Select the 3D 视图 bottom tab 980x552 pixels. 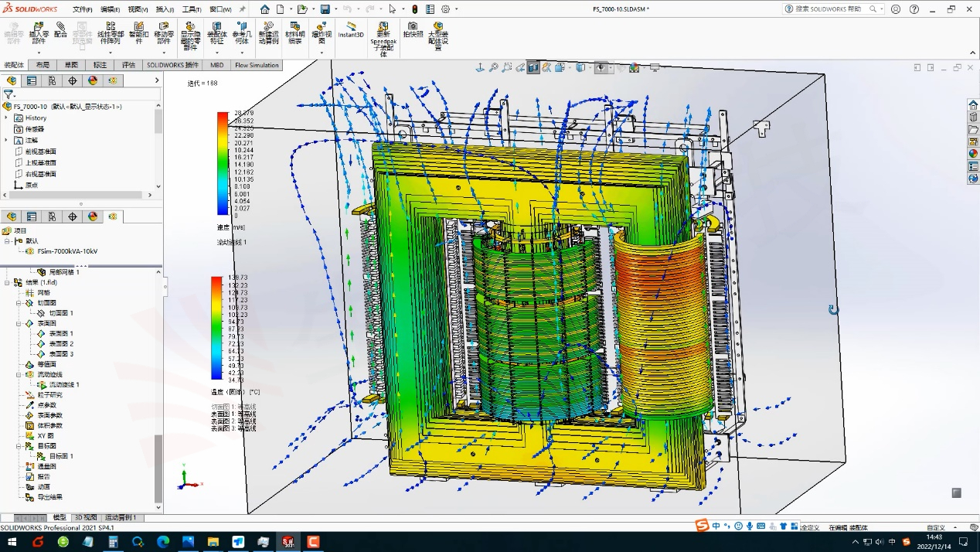[x=86, y=517]
